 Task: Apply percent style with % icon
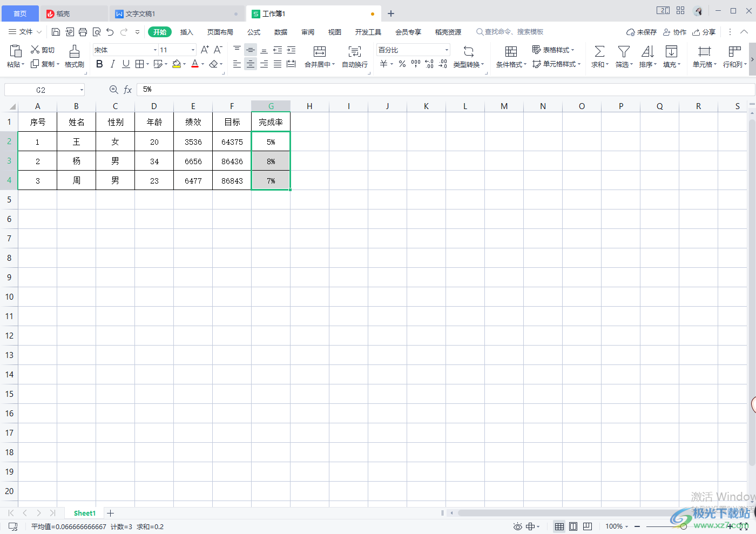(402, 64)
